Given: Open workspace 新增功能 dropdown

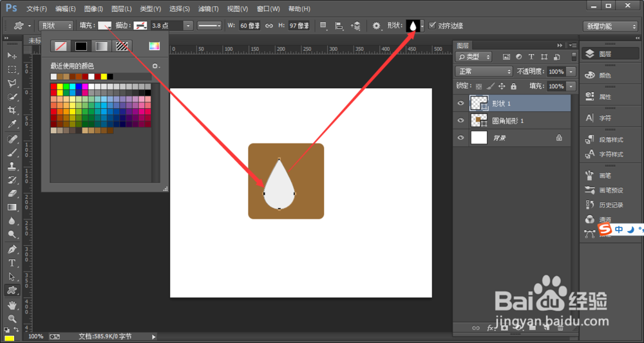Looking at the screenshot, I should (x=609, y=26).
